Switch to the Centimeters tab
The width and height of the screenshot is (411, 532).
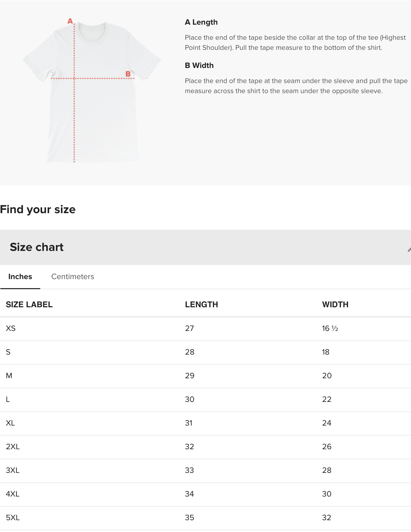click(x=73, y=277)
